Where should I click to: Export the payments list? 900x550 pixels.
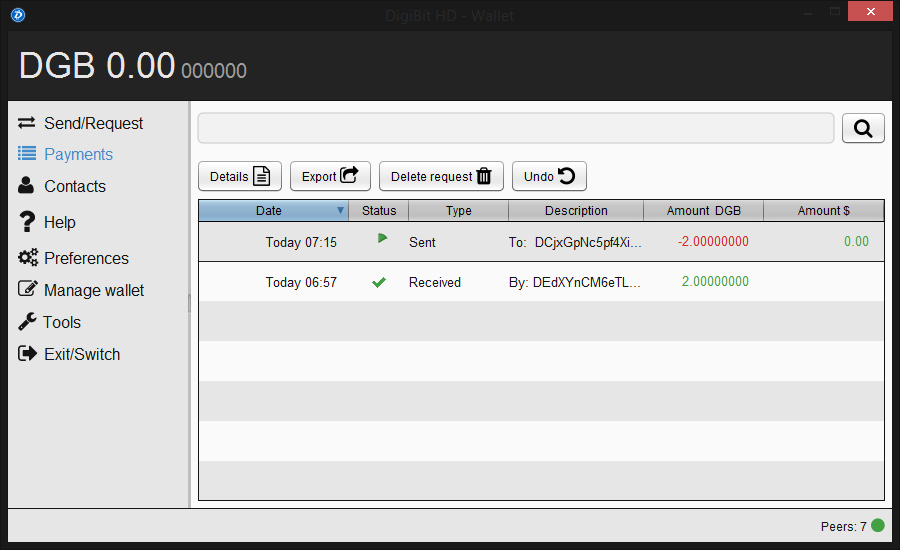click(330, 176)
